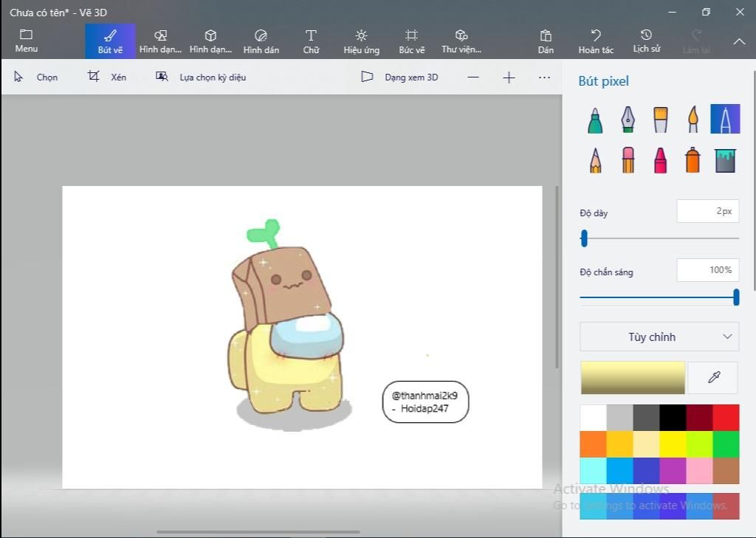Select the green Marker brush
This screenshot has height=538, width=756.
(x=596, y=120)
